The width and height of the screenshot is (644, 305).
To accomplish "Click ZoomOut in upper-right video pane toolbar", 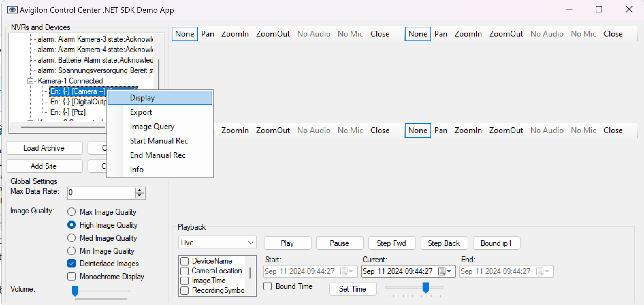I will point(506,34).
